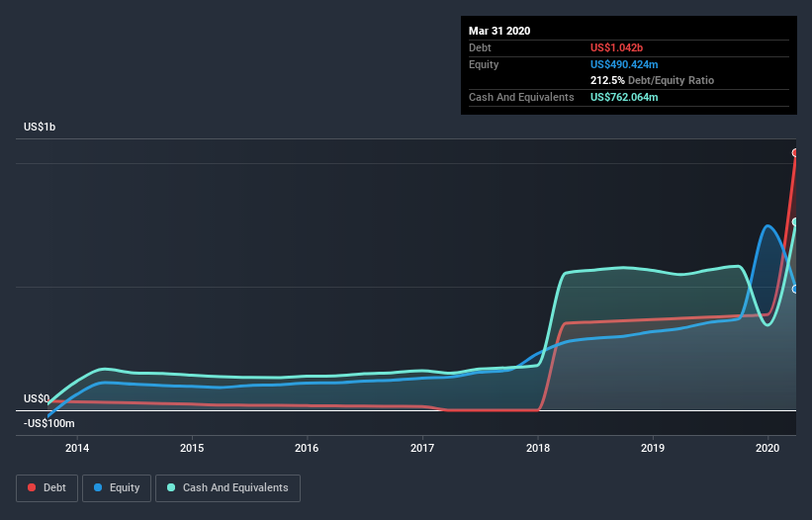
Task: Click the 2015 axis label
Action: click(x=192, y=448)
